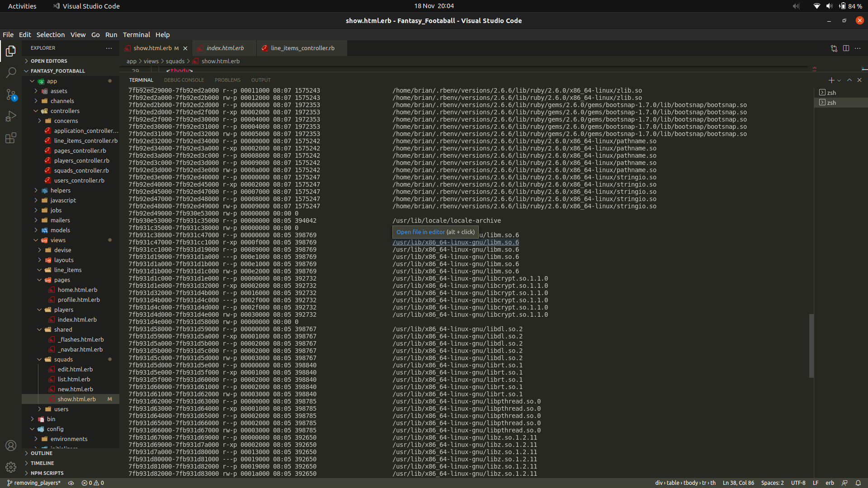Open Run and Debug view icon

[11, 116]
